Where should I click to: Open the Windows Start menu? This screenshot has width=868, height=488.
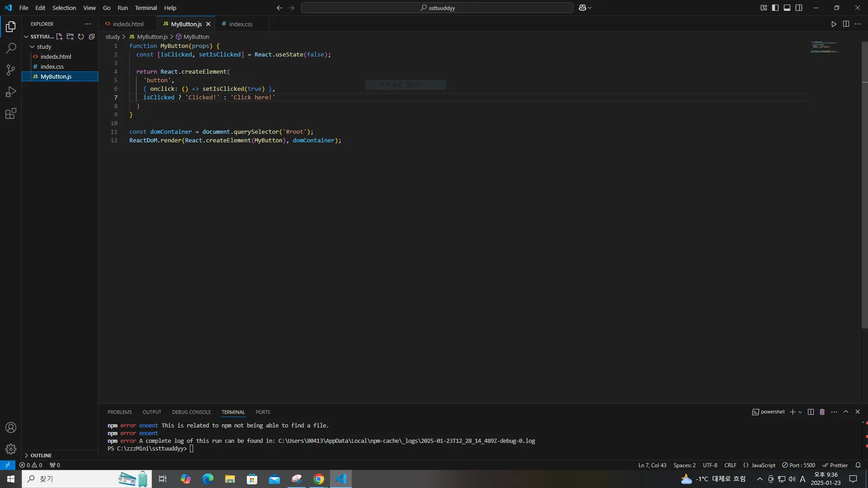[x=11, y=479]
